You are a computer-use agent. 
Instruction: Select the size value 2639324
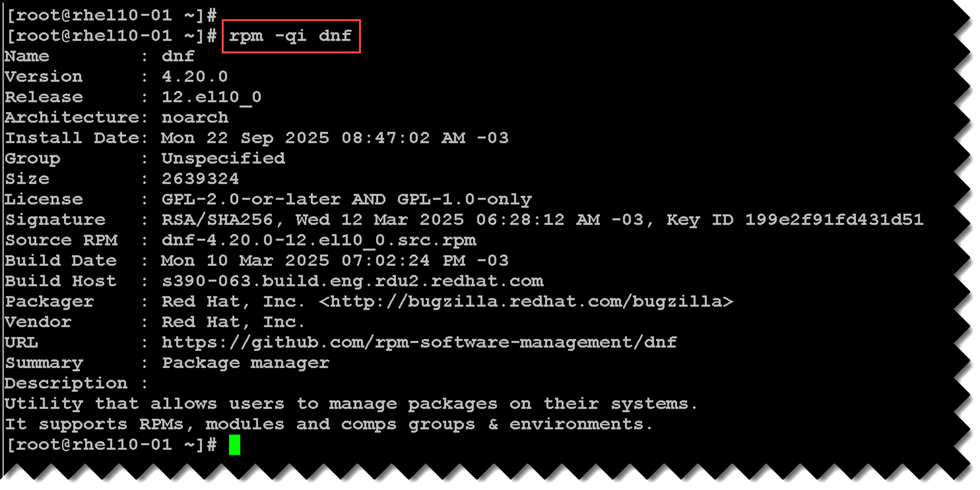[200, 179]
